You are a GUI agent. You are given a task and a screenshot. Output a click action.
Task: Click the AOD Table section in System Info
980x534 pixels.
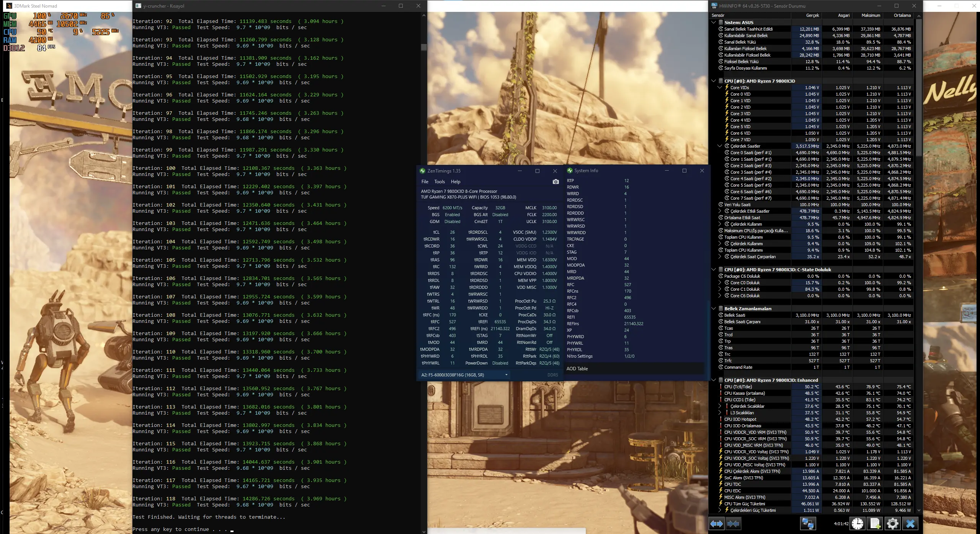pyautogui.click(x=635, y=369)
